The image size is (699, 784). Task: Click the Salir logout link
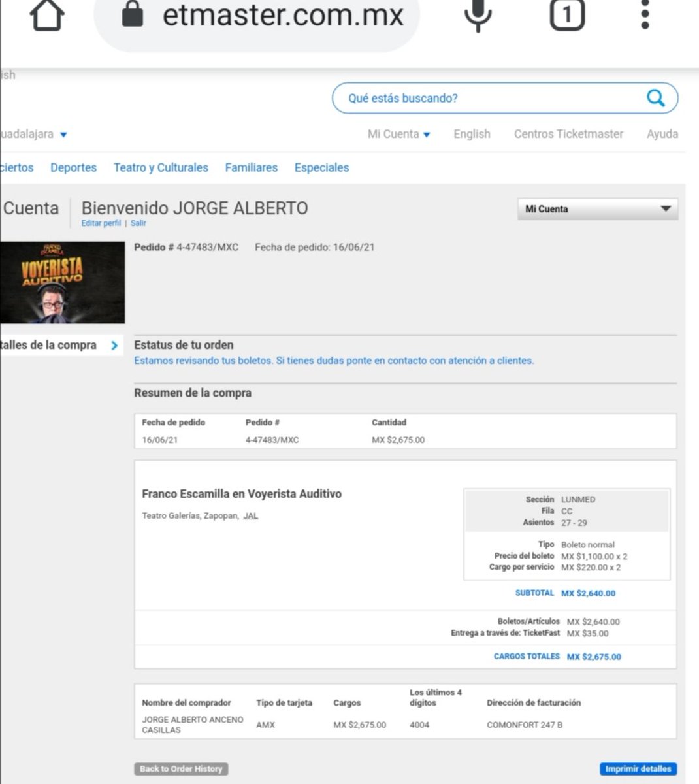point(138,223)
